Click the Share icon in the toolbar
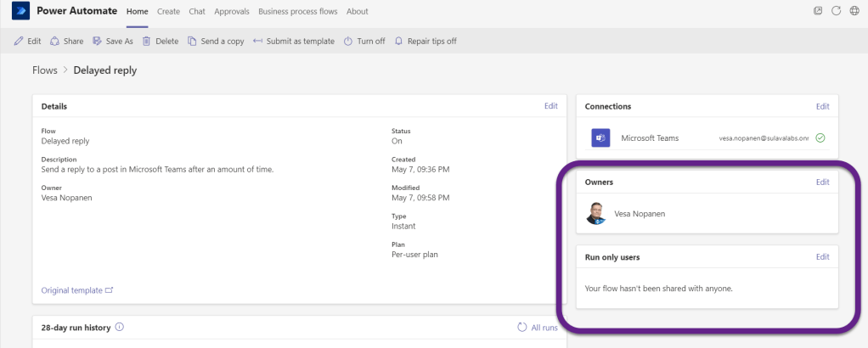The width and height of the screenshot is (868, 348). (x=55, y=41)
